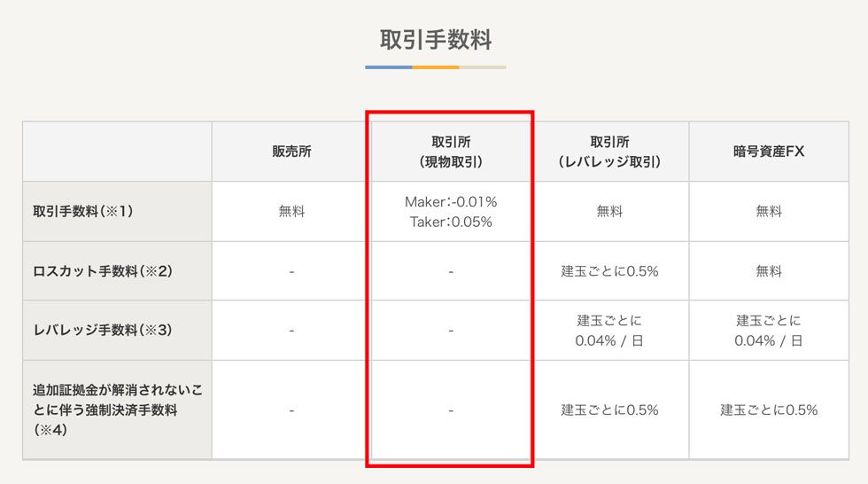This screenshot has height=484, width=868.
Task: Click 暗号資産FX cell showing 0.04% / 日
Action: 769,330
